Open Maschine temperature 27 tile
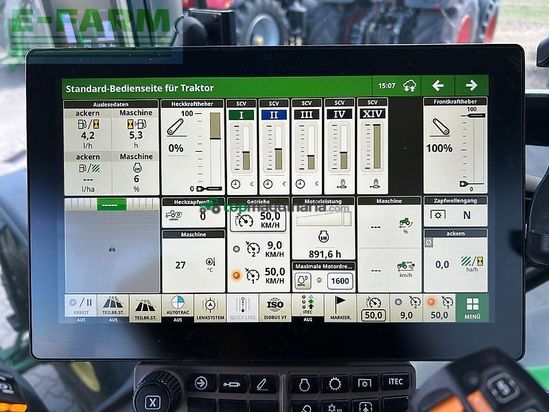 (x=193, y=261)
